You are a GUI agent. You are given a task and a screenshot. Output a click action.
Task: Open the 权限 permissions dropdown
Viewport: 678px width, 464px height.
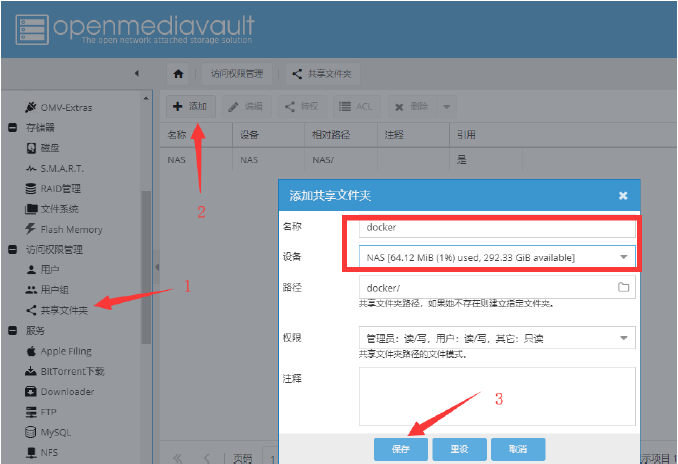pyautogui.click(x=624, y=339)
